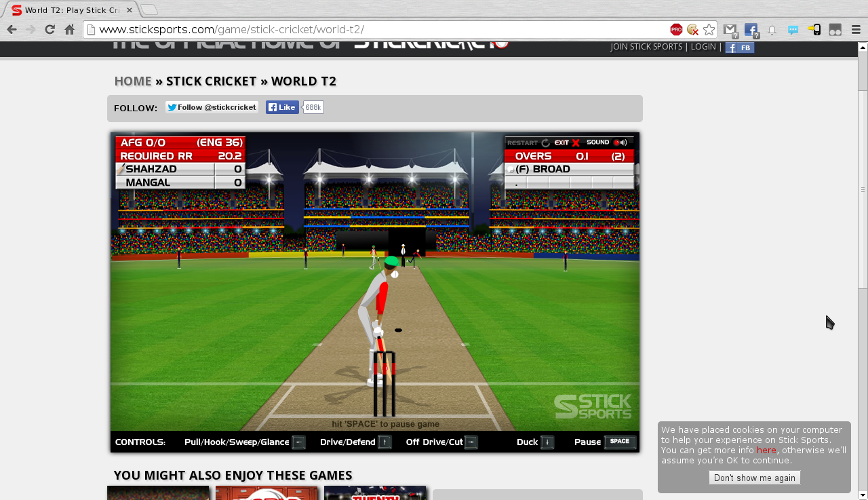Click the LOGIN link in the header
Image resolution: width=868 pixels, height=500 pixels.
703,47
